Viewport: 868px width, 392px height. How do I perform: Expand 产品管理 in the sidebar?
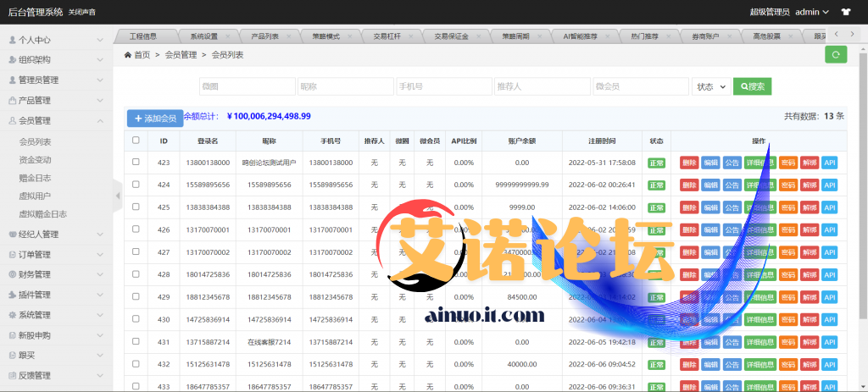click(x=56, y=100)
